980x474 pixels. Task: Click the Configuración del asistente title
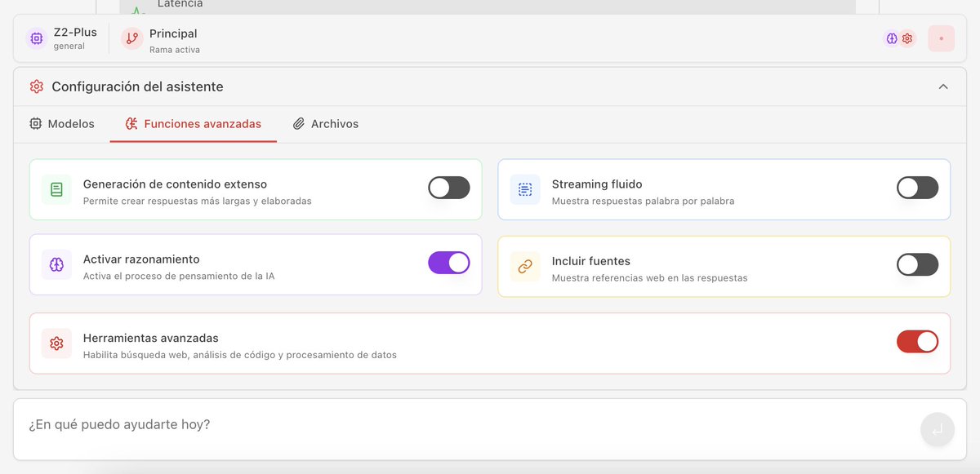tap(137, 86)
